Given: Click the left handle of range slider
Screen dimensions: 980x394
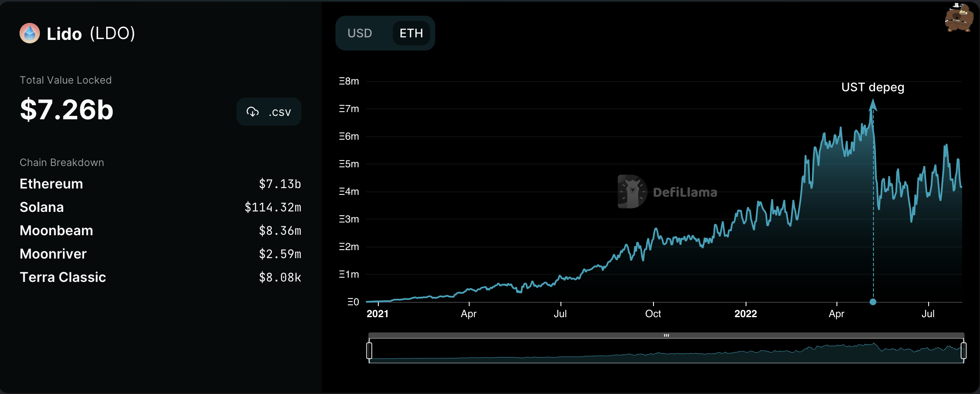Looking at the screenshot, I should 369,351.
